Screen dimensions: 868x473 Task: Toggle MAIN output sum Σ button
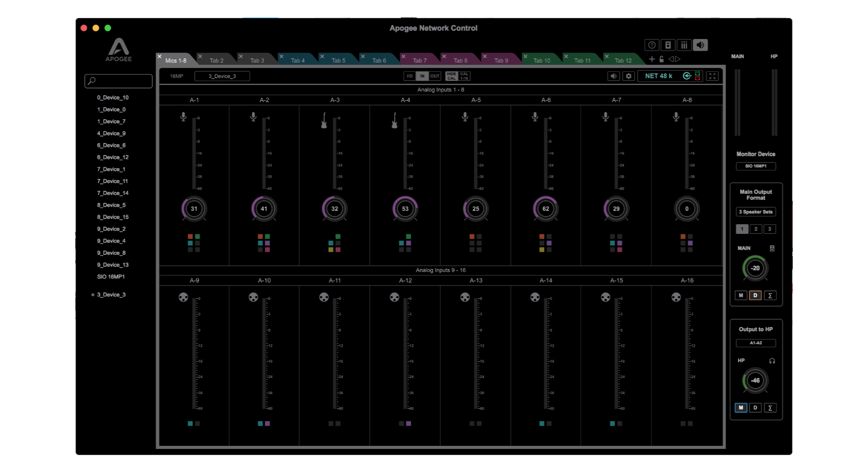coord(770,296)
